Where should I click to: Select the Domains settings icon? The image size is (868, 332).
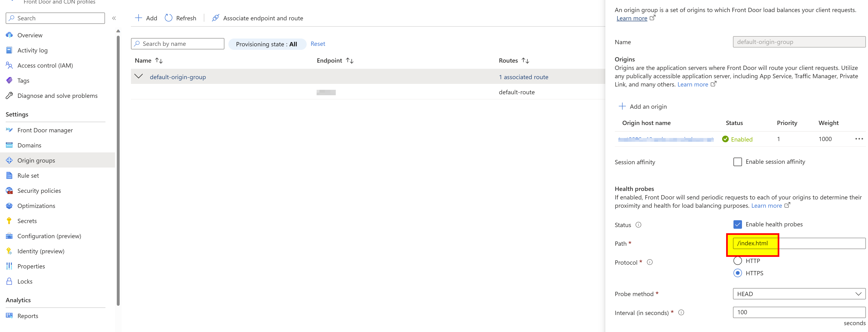(9, 145)
